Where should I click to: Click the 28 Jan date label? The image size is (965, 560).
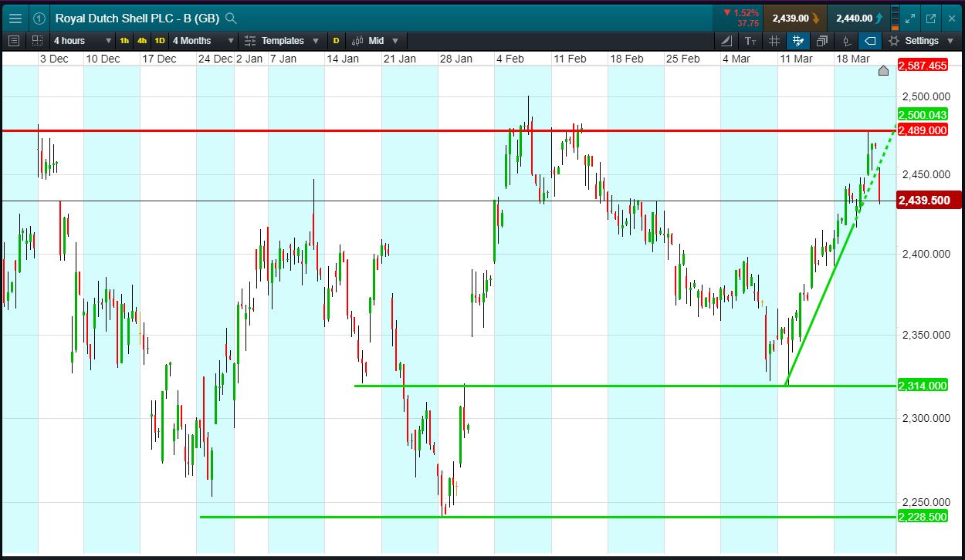(455, 59)
